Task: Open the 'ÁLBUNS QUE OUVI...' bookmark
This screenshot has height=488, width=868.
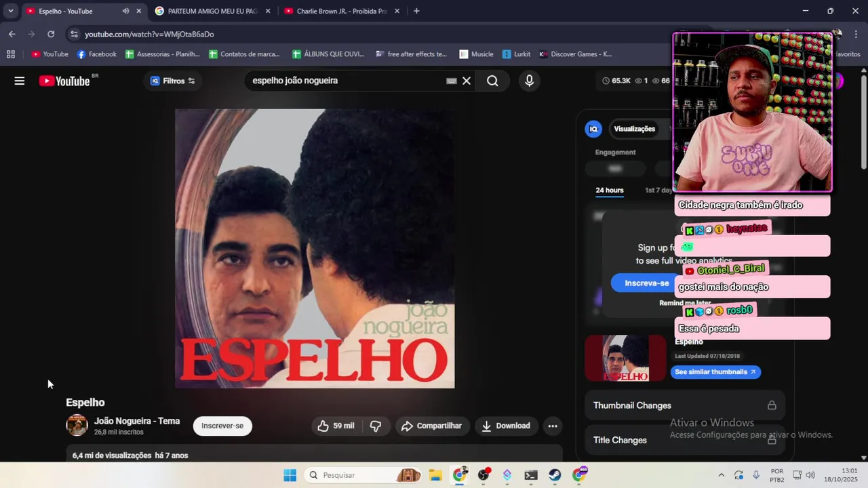Action: (328, 54)
